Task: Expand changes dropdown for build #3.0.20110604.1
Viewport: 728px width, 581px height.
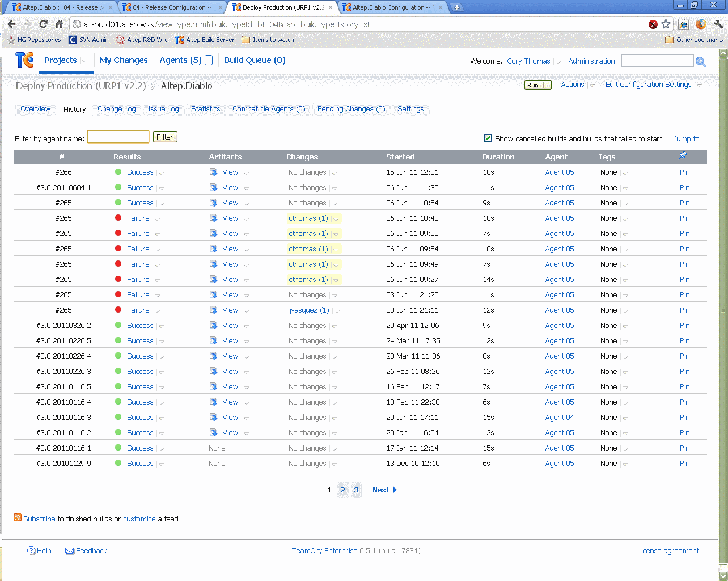Action: 334,188
